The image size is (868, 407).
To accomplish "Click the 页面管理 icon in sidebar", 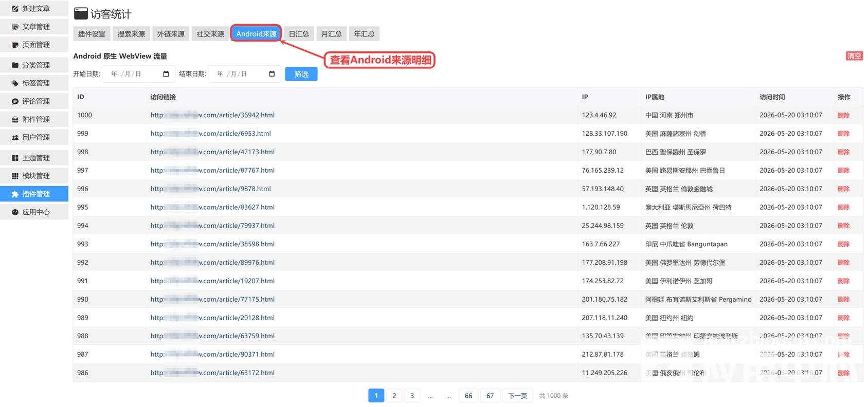I will (15, 45).
